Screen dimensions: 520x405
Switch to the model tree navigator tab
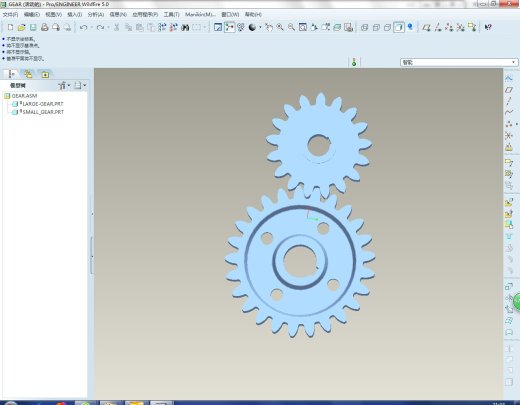click(x=12, y=74)
